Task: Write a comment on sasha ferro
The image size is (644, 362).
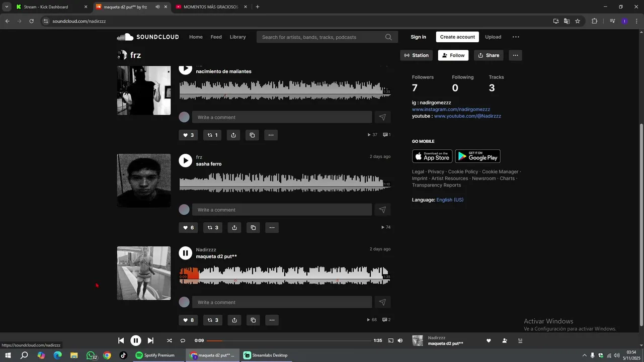Action: point(282,210)
